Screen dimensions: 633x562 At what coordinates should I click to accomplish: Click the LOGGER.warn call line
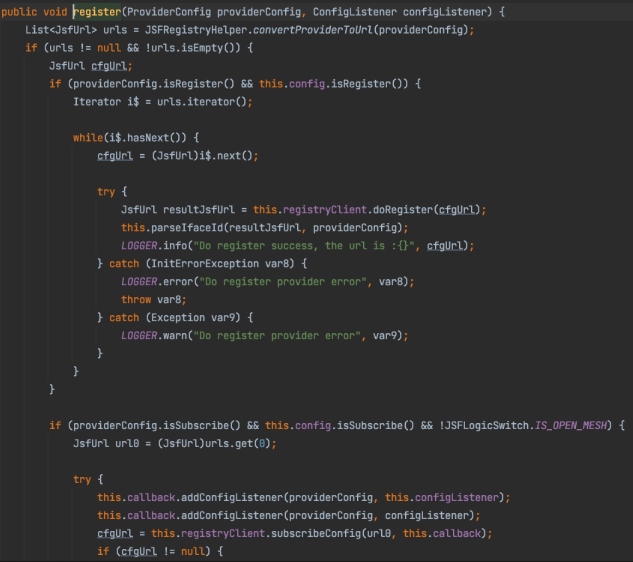pos(265,336)
